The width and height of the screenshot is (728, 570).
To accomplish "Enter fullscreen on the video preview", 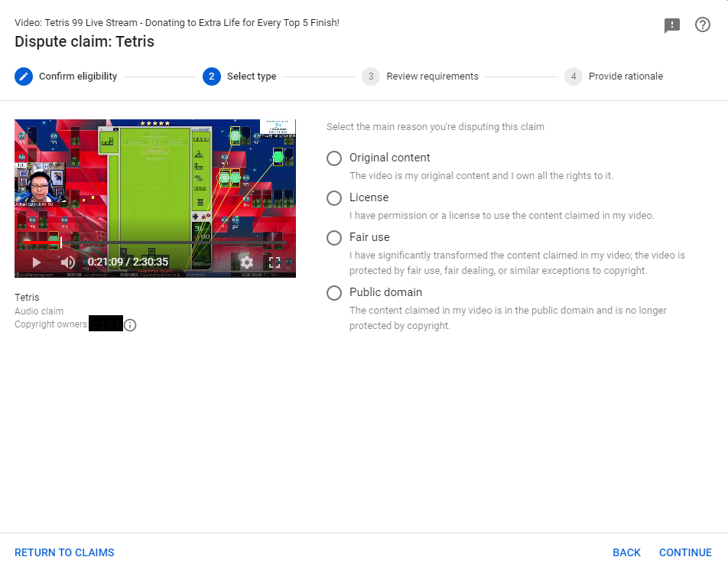I will coord(275,262).
